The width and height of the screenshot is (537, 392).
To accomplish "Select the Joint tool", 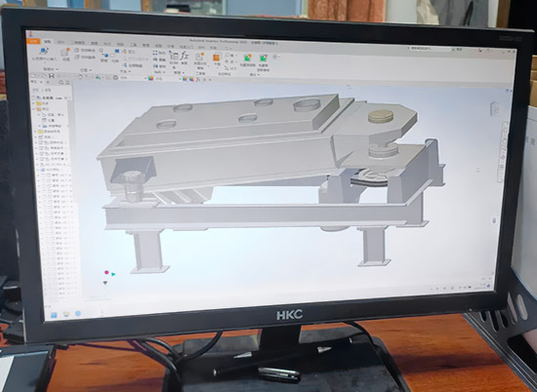I will pyautogui.click(x=104, y=55).
